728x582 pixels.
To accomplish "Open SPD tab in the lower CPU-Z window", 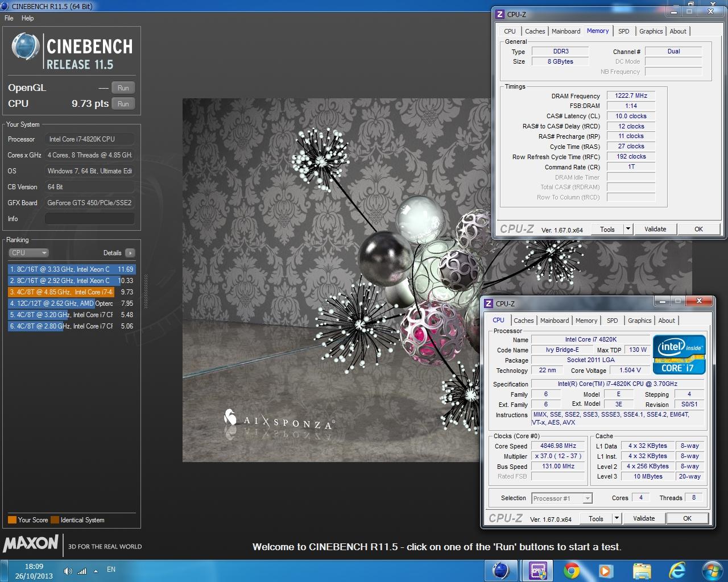I will pyautogui.click(x=613, y=321).
